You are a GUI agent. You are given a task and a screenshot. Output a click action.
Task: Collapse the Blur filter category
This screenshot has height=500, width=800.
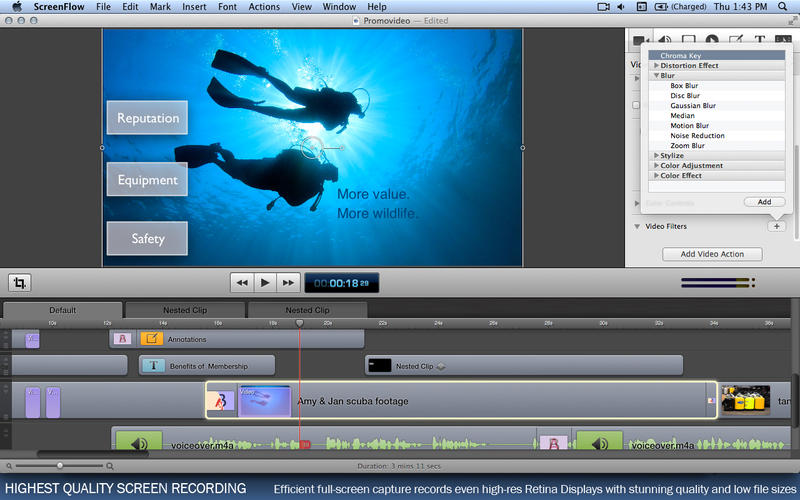click(656, 76)
